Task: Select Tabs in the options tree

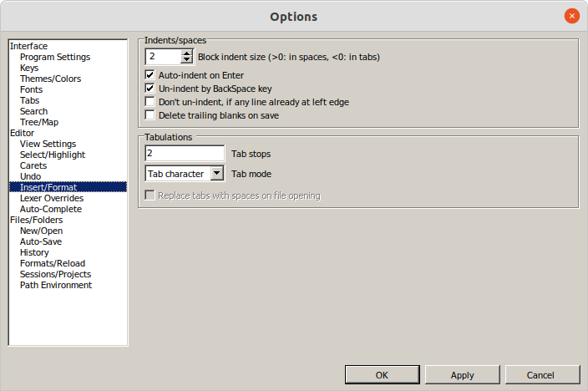Action: click(x=29, y=100)
